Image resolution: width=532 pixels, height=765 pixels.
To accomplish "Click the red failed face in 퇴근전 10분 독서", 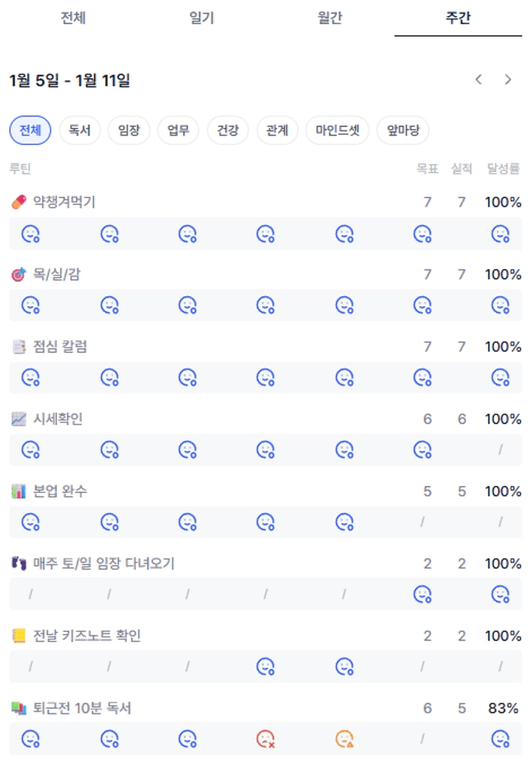I will click(x=266, y=739).
